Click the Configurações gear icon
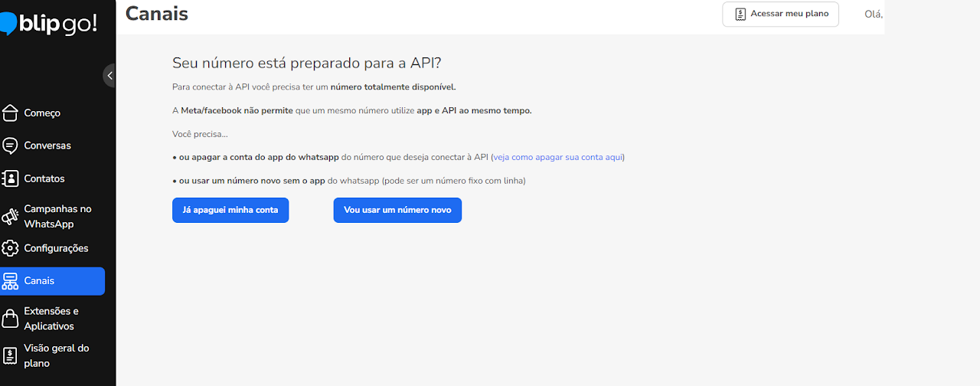Viewport: 980px width, 386px height. click(10, 248)
